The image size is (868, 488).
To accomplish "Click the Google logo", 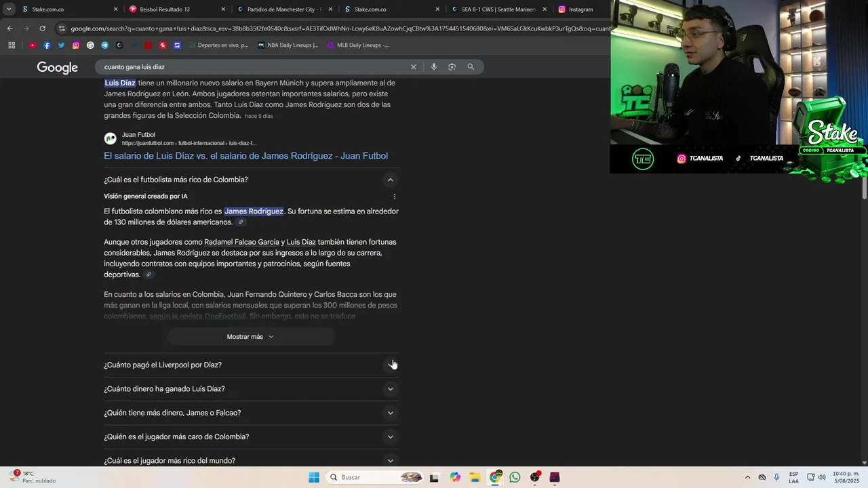I will click(58, 67).
